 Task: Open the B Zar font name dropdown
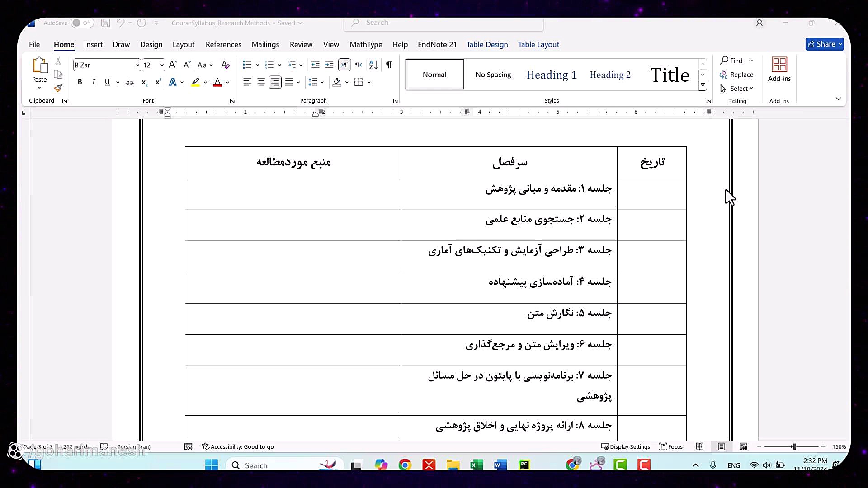coord(137,65)
